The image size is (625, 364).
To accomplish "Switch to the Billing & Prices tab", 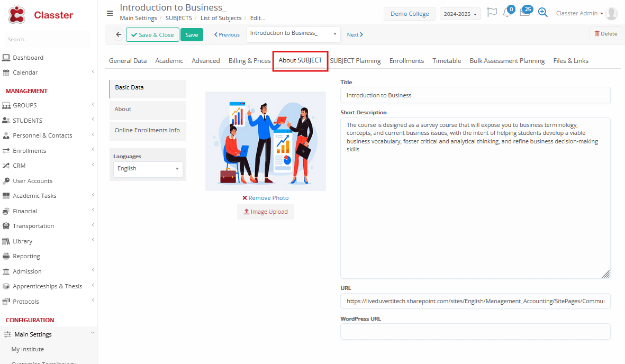I will [249, 61].
